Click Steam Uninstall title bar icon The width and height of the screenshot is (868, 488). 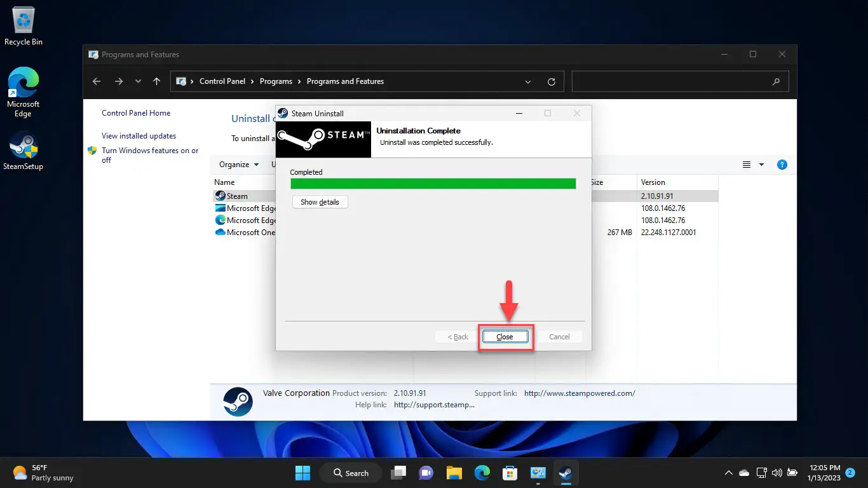point(283,113)
